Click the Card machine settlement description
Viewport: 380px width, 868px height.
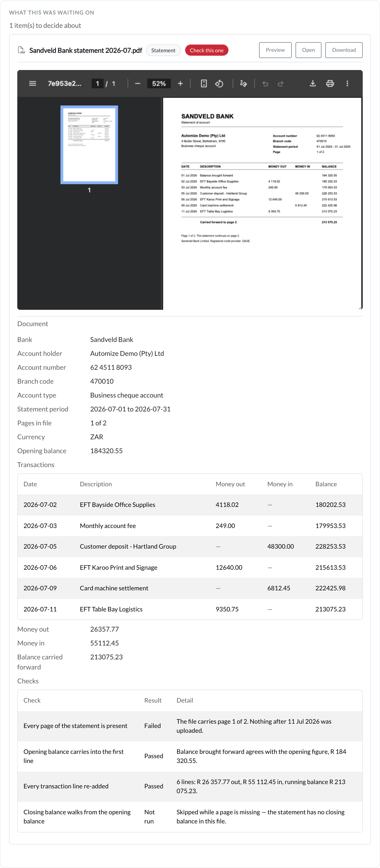tap(114, 588)
